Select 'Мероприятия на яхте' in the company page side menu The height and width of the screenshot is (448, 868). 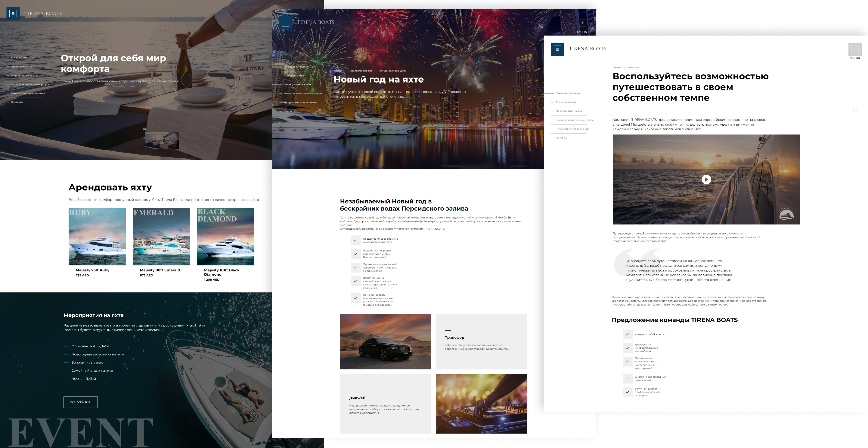[569, 111]
